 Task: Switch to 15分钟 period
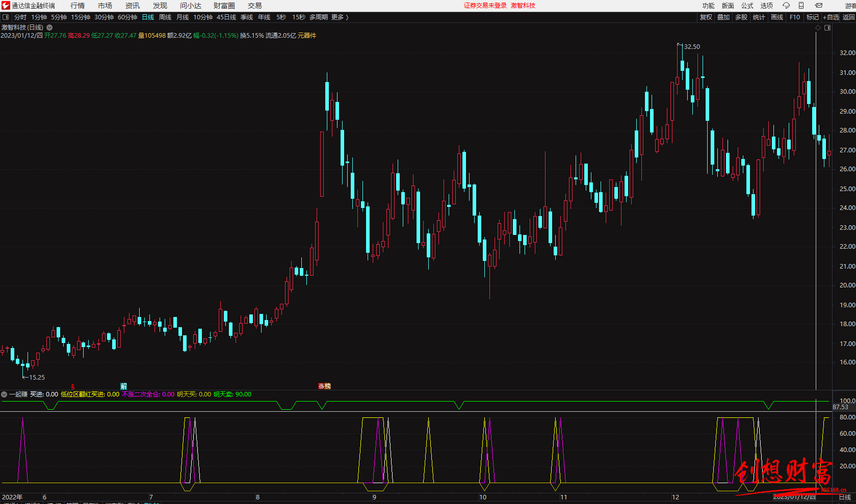(x=81, y=17)
